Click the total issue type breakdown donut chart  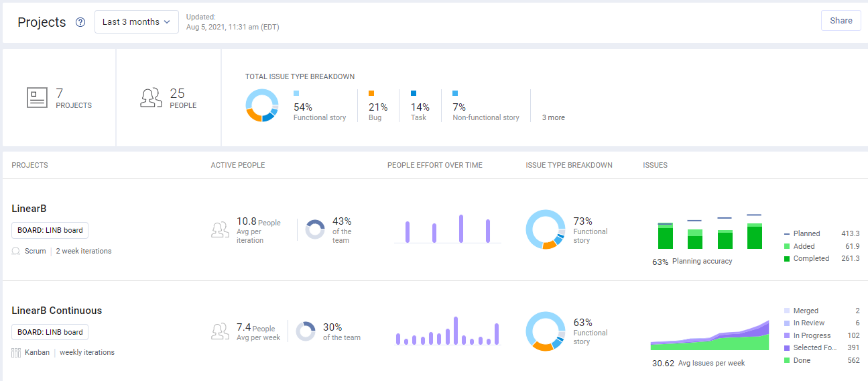click(262, 105)
